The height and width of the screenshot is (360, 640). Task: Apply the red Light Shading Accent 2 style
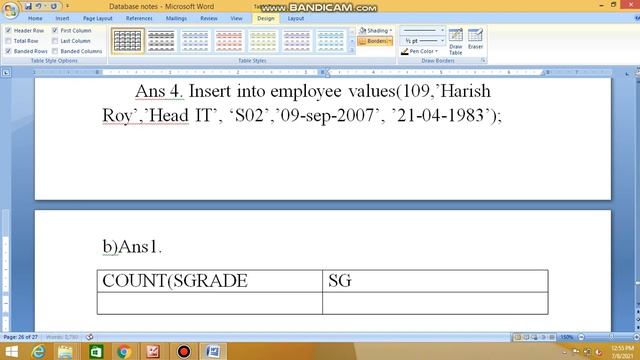(x=229, y=41)
